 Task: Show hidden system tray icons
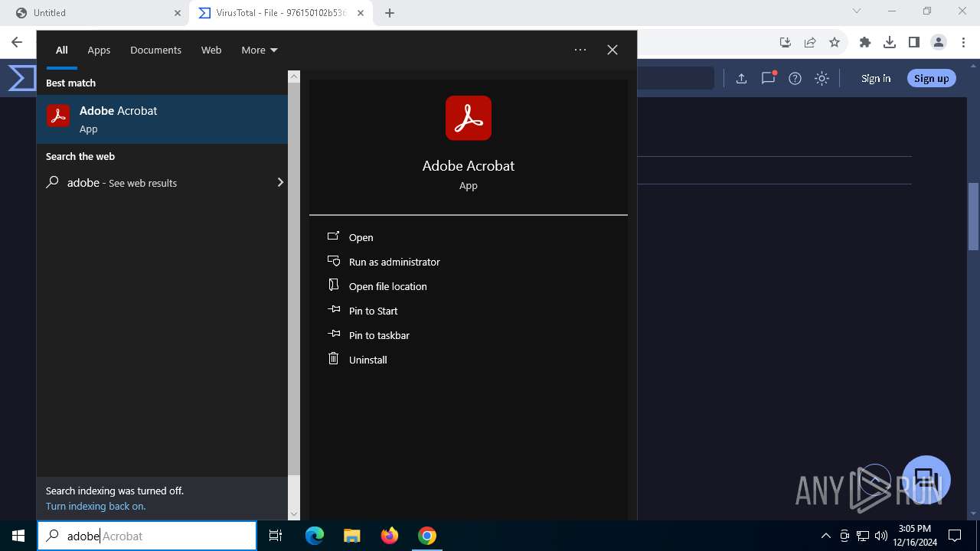[x=825, y=536]
